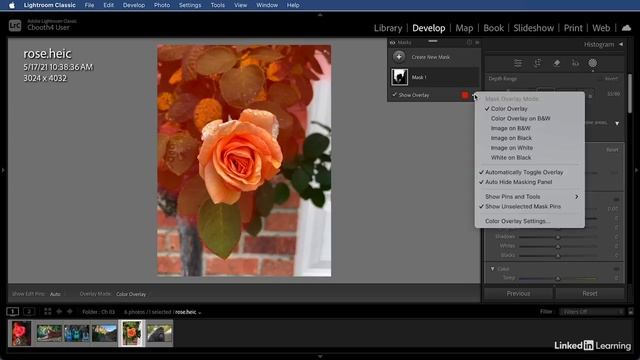Toggle Auto Hide Masking Panel option
The image size is (640, 360).
(518, 182)
